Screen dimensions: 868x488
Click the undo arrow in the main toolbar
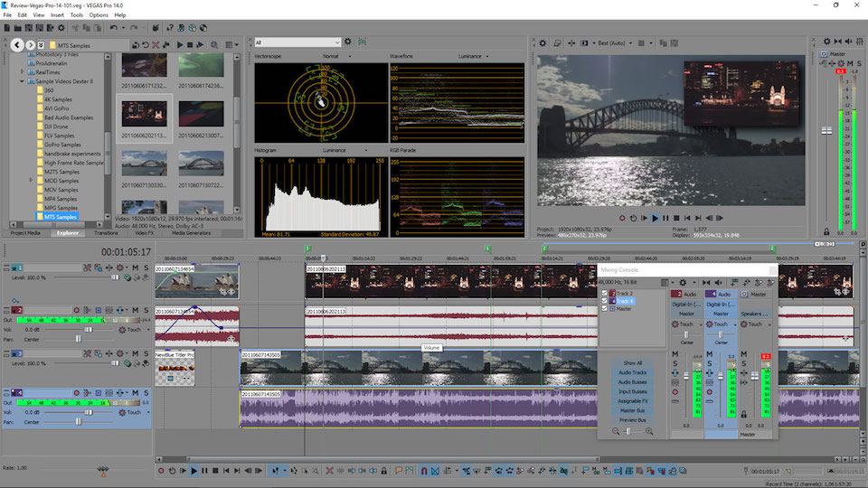113,29
